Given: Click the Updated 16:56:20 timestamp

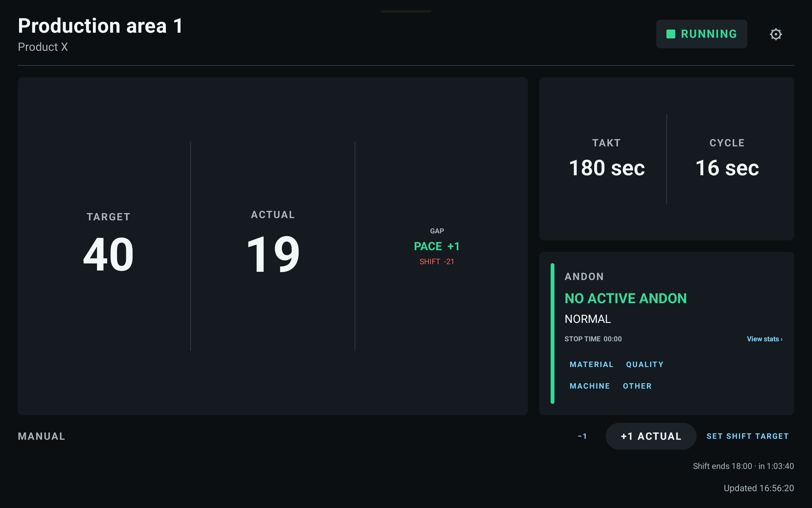Looking at the screenshot, I should 759,488.
